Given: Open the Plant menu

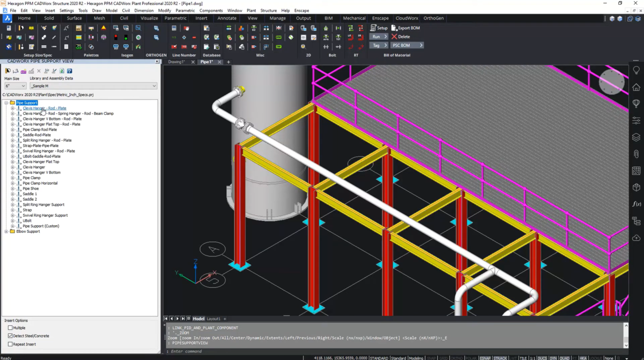Looking at the screenshot, I should (x=252, y=10).
